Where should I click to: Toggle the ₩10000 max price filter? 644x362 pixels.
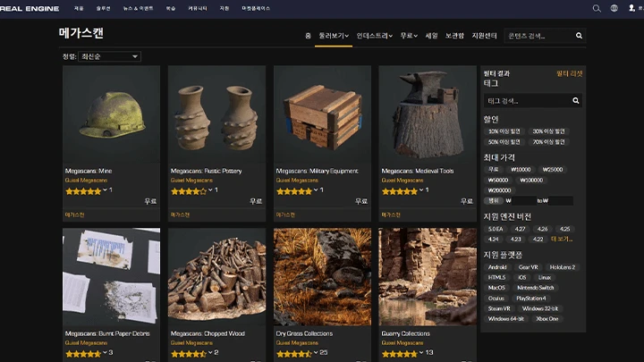(x=521, y=170)
